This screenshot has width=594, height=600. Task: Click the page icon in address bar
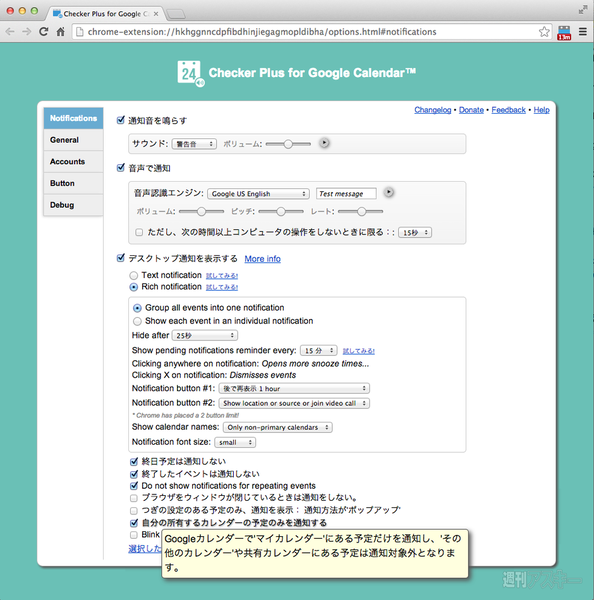[x=80, y=32]
